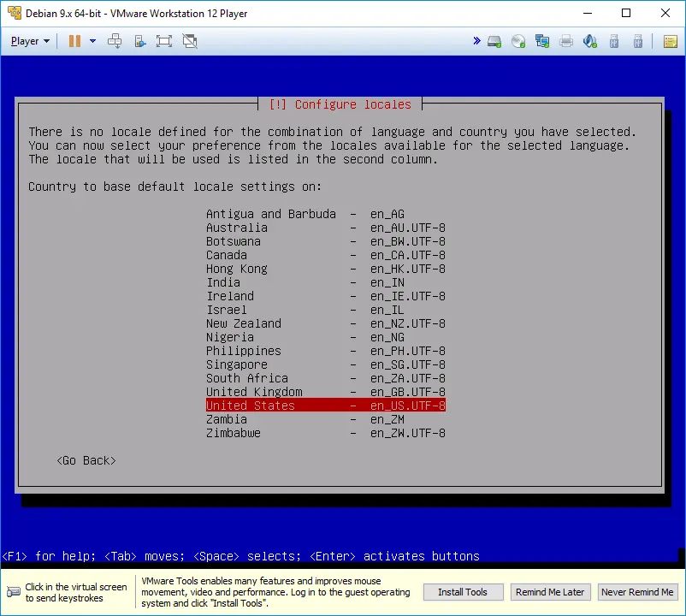Click the CD/DVD drive icon
686x616 pixels.
[x=518, y=42]
